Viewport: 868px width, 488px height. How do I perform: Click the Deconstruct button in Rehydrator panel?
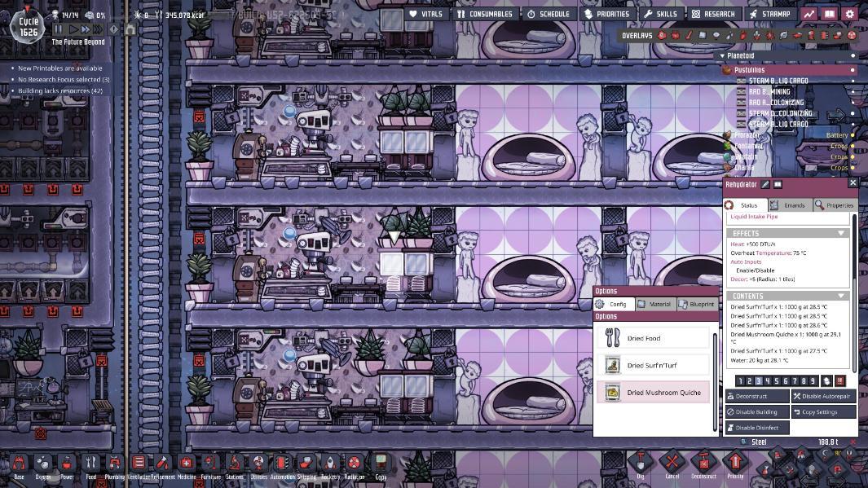point(757,396)
